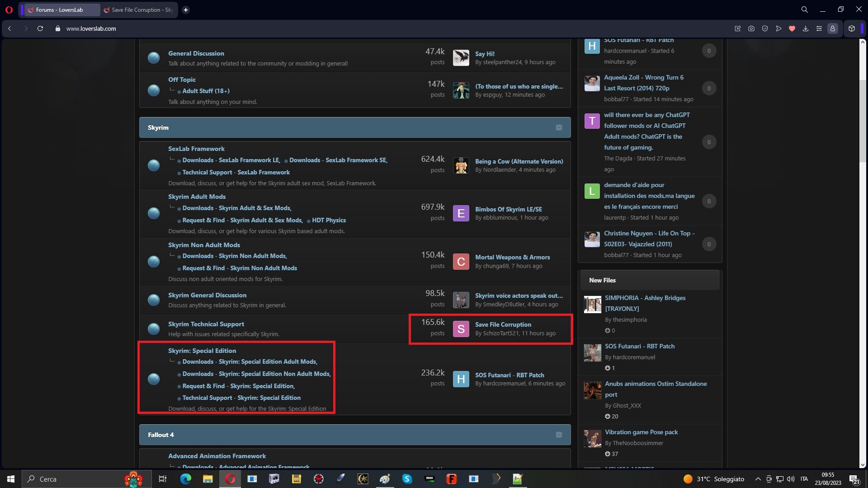868x488 pixels.
Task: Click the heart bookmark icon
Action: click(792, 28)
